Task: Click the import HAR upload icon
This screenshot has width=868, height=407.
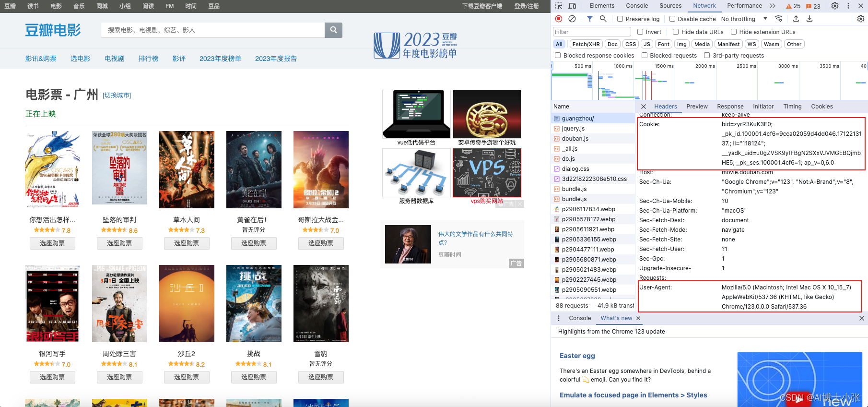Action: (x=796, y=19)
